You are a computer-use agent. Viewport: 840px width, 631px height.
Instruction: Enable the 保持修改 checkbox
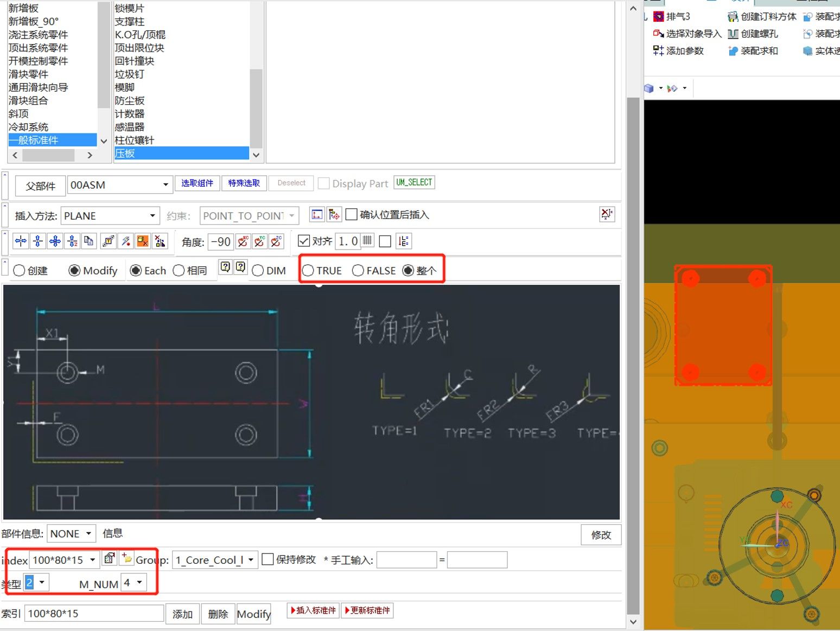pyautogui.click(x=268, y=559)
